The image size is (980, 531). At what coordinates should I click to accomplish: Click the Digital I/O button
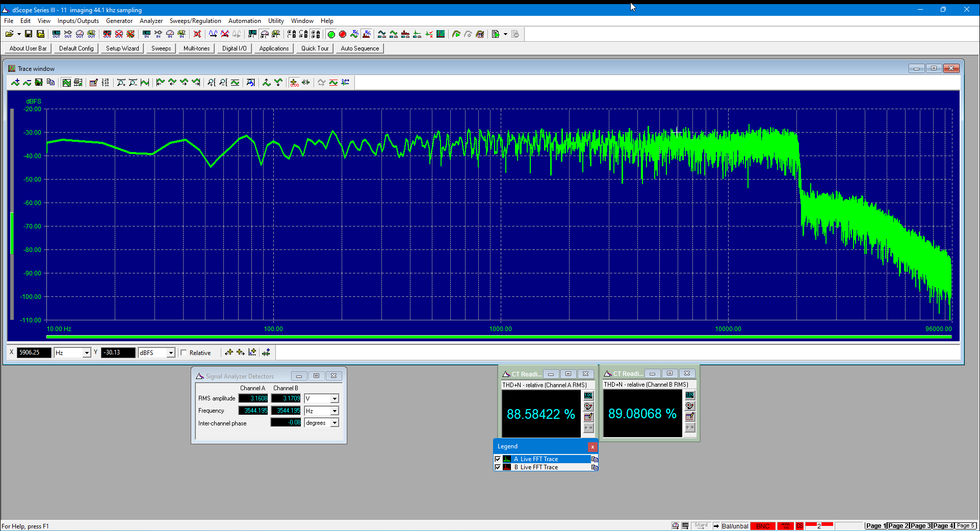point(235,48)
